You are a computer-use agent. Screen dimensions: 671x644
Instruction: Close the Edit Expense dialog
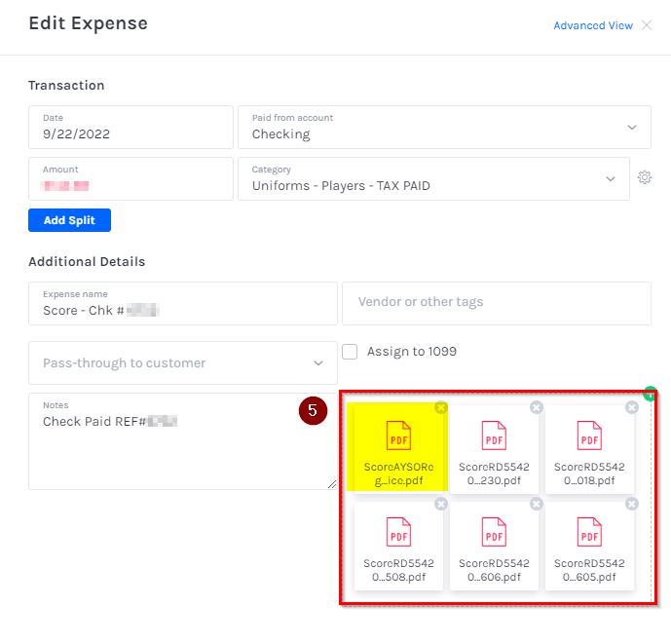pos(647,25)
